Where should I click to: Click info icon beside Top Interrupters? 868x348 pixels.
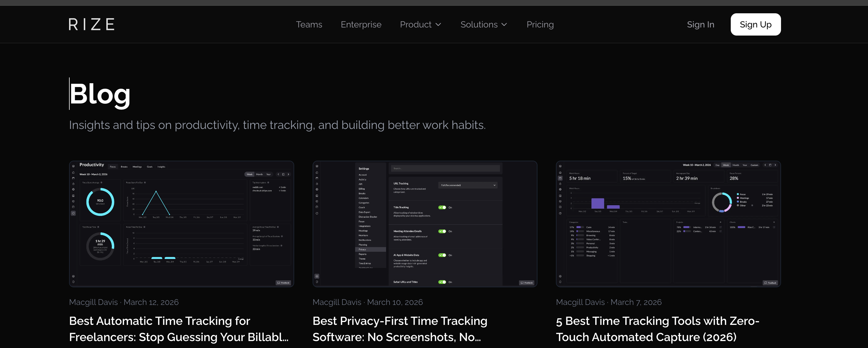(x=268, y=182)
